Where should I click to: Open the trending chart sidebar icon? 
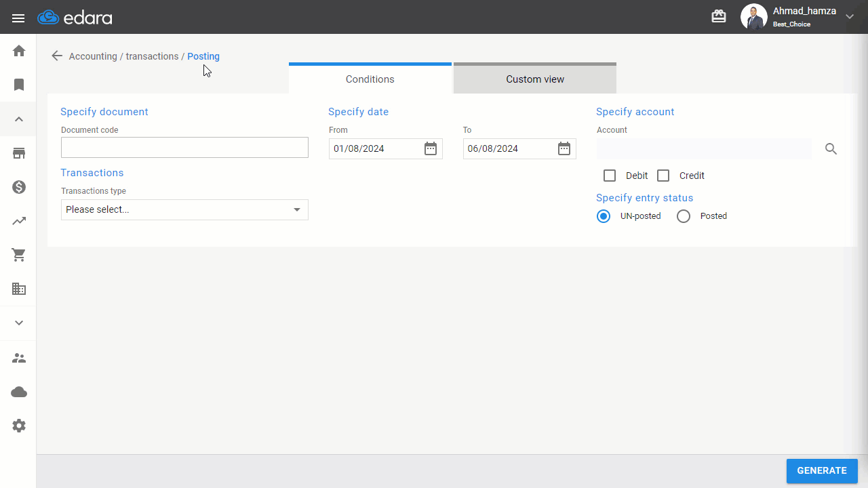19,221
